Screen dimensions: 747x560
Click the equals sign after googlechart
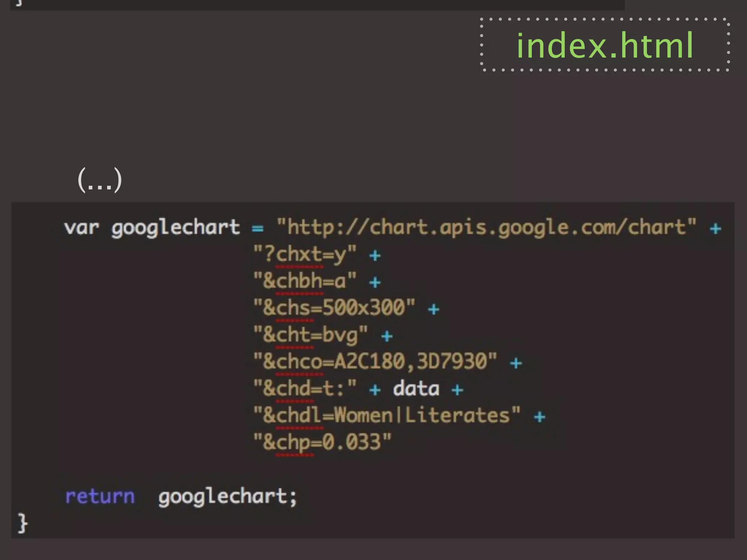[x=258, y=229]
